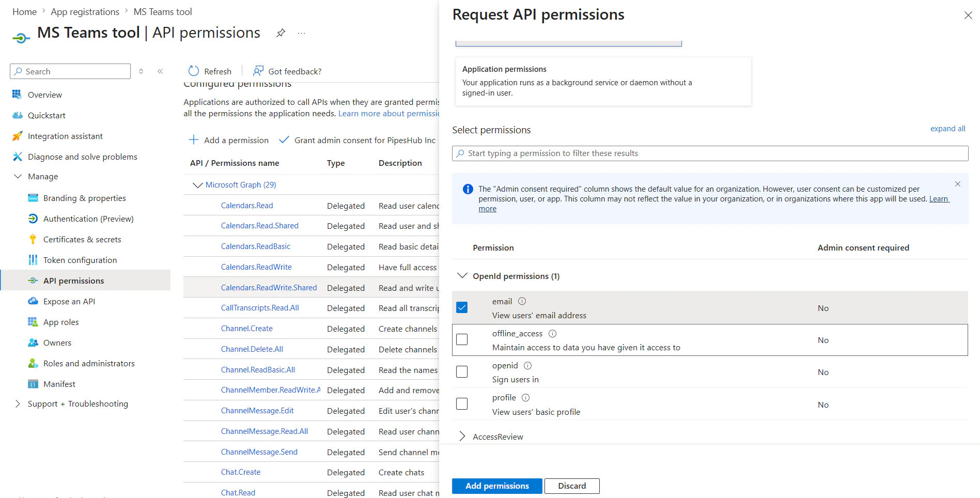
Task: Select Token configuration in the sidebar
Action: (x=80, y=260)
